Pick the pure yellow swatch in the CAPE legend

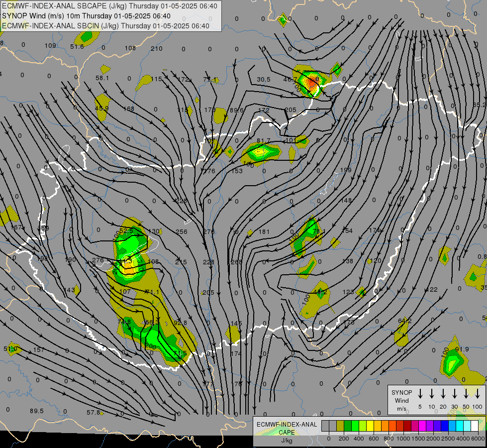click(x=370, y=426)
